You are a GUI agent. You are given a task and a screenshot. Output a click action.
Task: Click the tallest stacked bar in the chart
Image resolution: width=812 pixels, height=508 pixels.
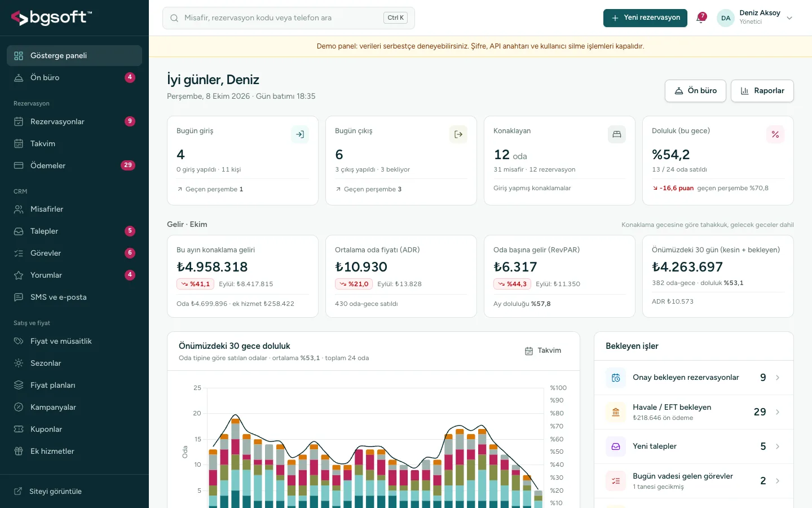coord(236,463)
